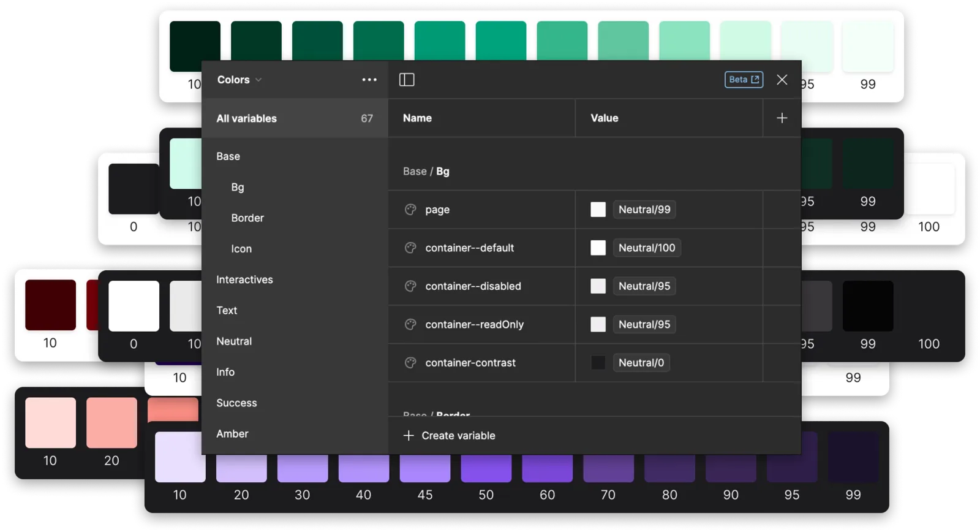
Task: Click the Neutral/100 value chip
Action: 647,248
